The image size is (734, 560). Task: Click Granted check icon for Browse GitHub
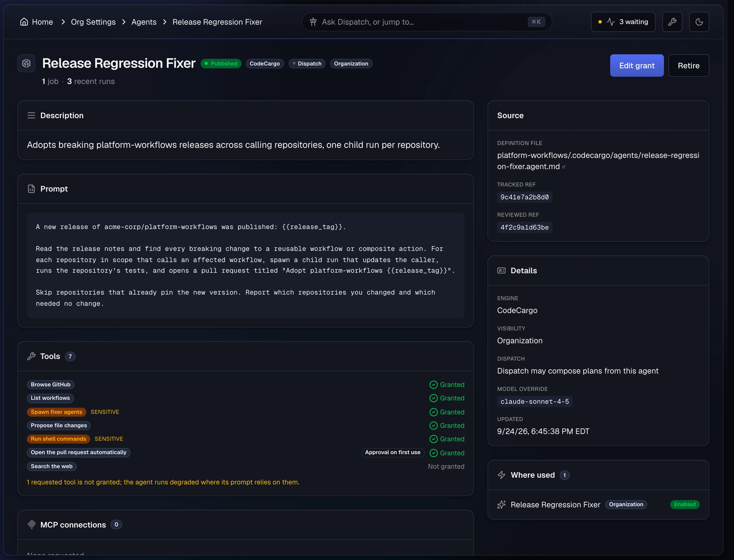point(433,385)
